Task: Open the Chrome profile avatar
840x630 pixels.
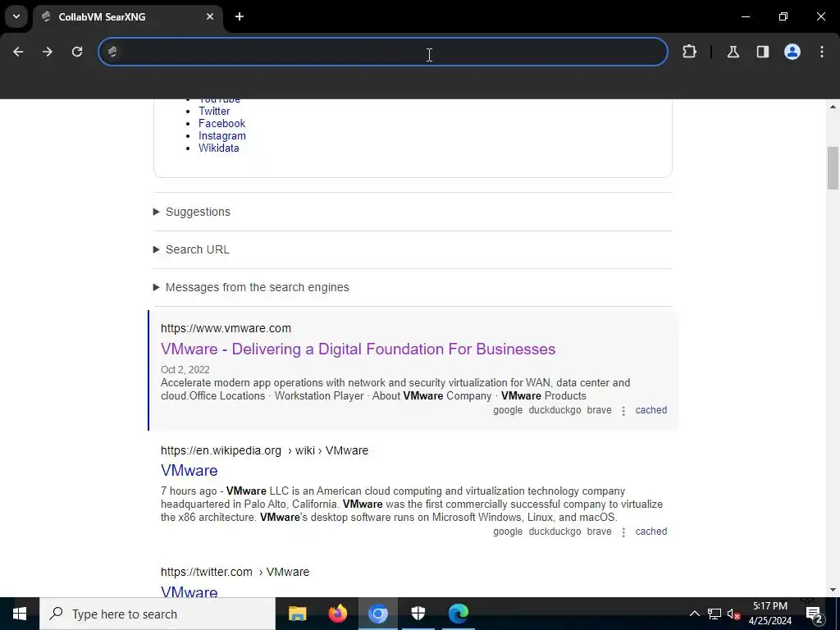Action: pyautogui.click(x=792, y=52)
